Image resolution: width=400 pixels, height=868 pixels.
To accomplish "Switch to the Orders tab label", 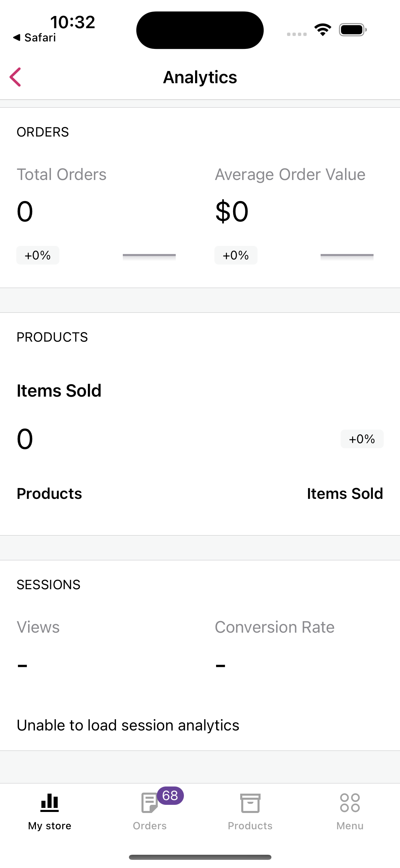I will pyautogui.click(x=150, y=826).
